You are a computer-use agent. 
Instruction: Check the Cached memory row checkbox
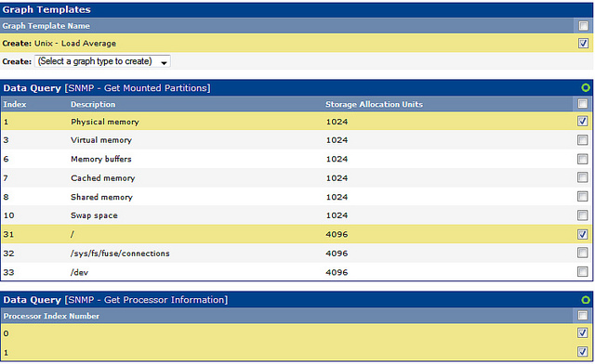click(x=582, y=177)
